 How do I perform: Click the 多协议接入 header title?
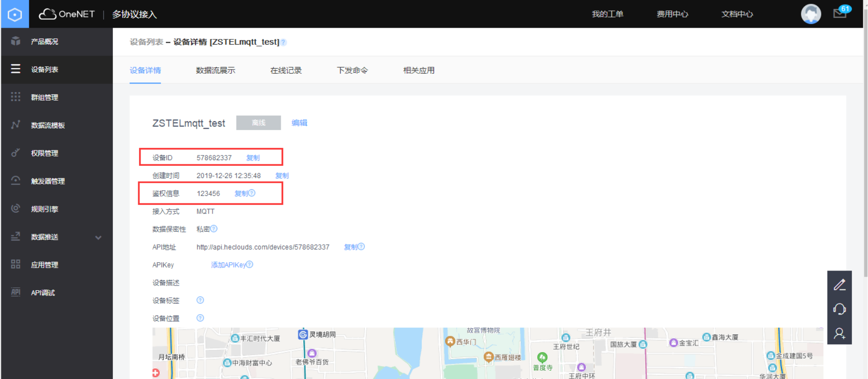point(134,15)
